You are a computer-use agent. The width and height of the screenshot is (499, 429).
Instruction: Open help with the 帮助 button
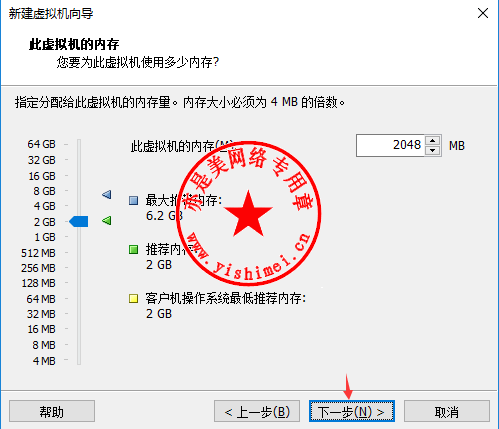pos(52,411)
